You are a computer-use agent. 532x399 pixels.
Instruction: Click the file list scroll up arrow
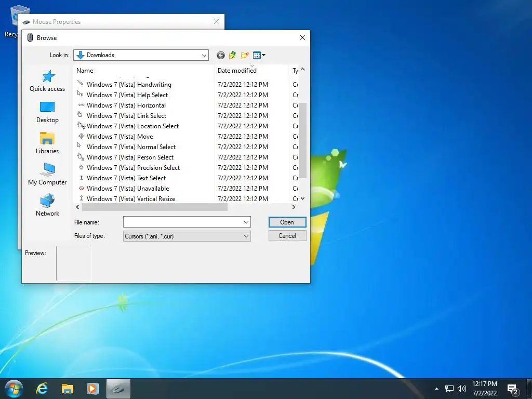click(303, 70)
